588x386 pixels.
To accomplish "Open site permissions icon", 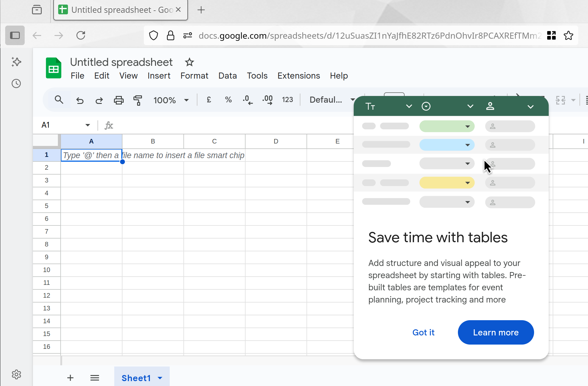I will (188, 36).
